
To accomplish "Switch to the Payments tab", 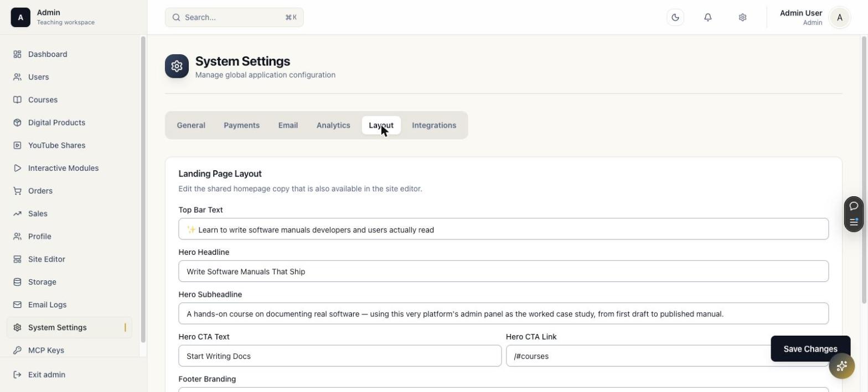I will (x=241, y=125).
